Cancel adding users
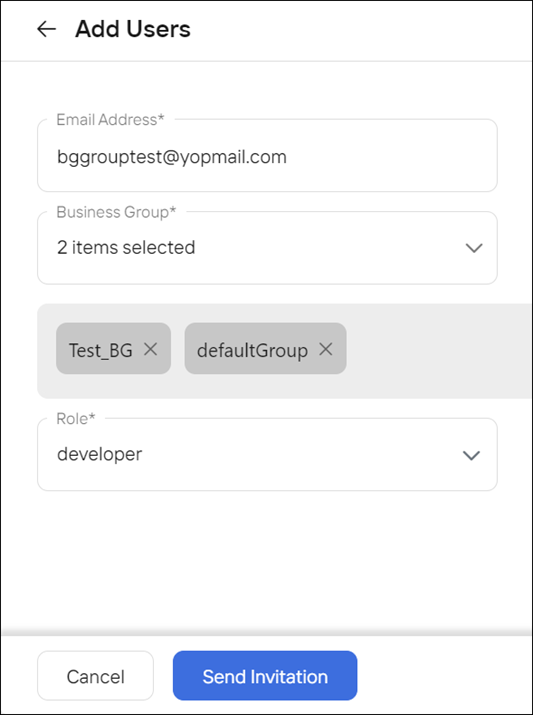 pyautogui.click(x=95, y=676)
